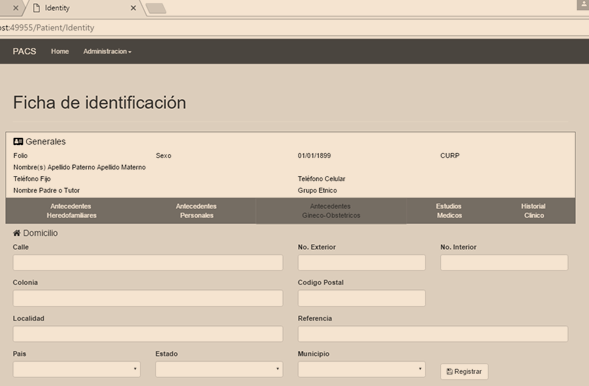Open Historial Clinico tab
589x386 pixels.
pyautogui.click(x=533, y=211)
